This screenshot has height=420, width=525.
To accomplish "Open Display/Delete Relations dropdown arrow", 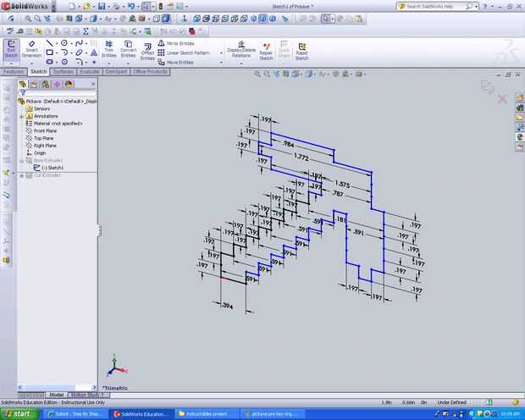I will (x=241, y=64).
